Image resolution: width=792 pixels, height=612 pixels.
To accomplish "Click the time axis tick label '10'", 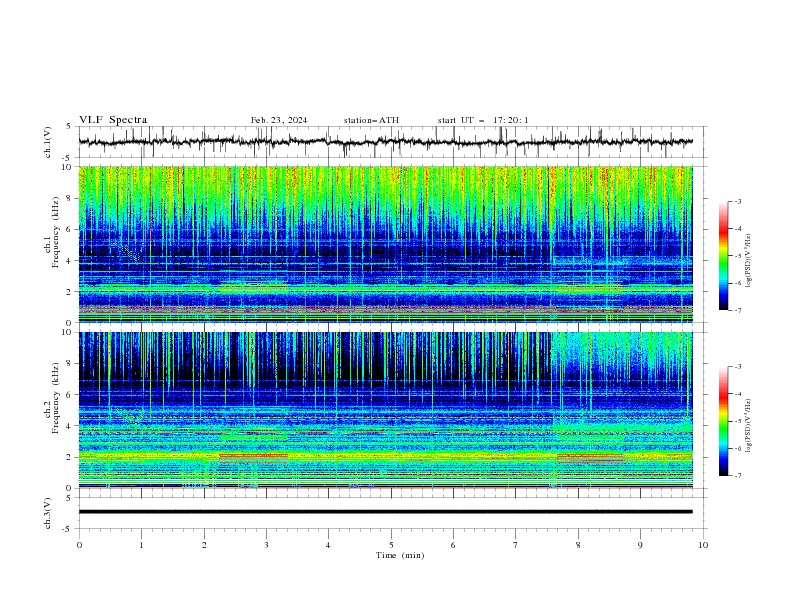I will (703, 545).
